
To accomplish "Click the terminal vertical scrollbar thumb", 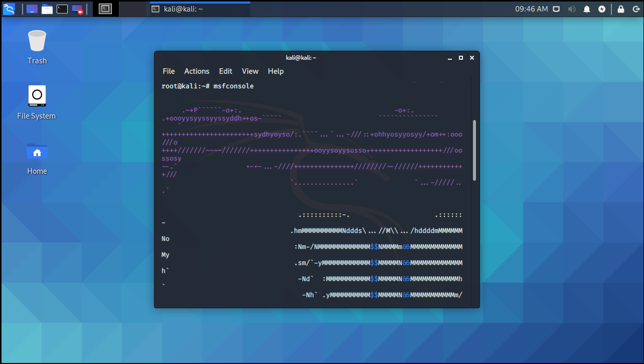I will point(474,150).
